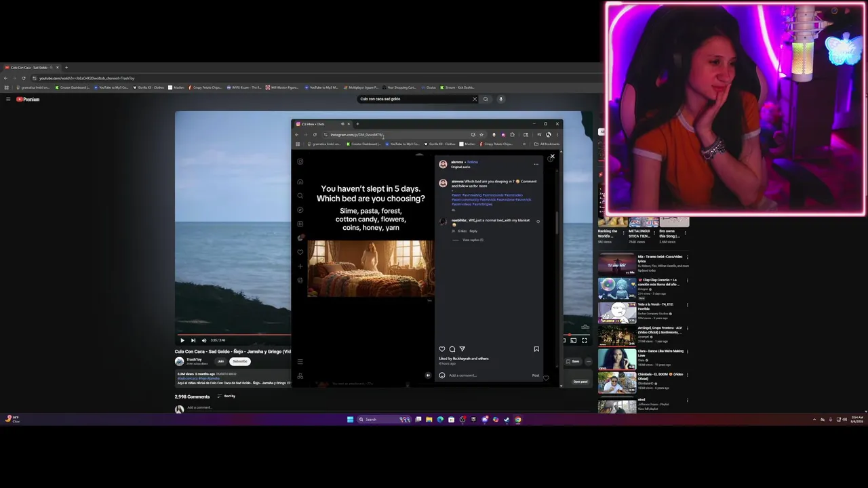The image size is (868, 488).
Task: Start YouTube voice search microphone
Action: [x=501, y=99]
